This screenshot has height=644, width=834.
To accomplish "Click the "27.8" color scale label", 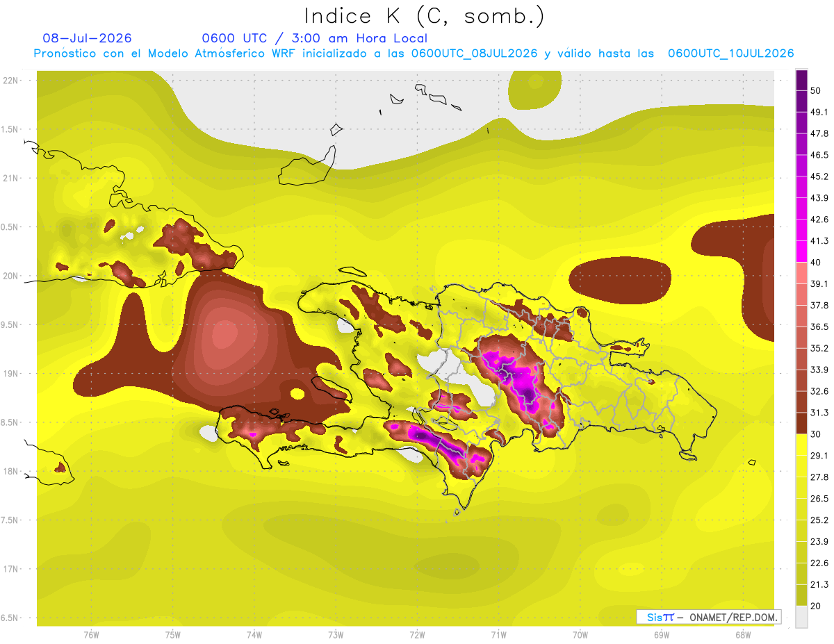I will (x=819, y=477).
